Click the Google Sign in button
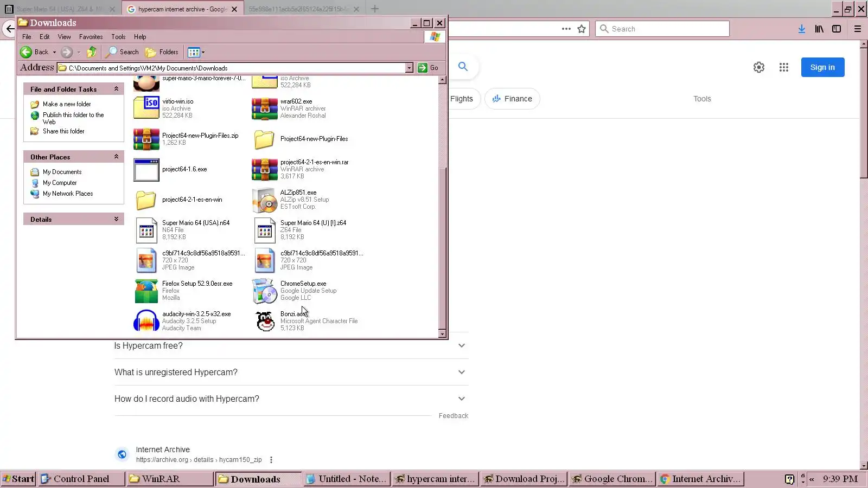The width and height of the screenshot is (868, 488). (822, 67)
